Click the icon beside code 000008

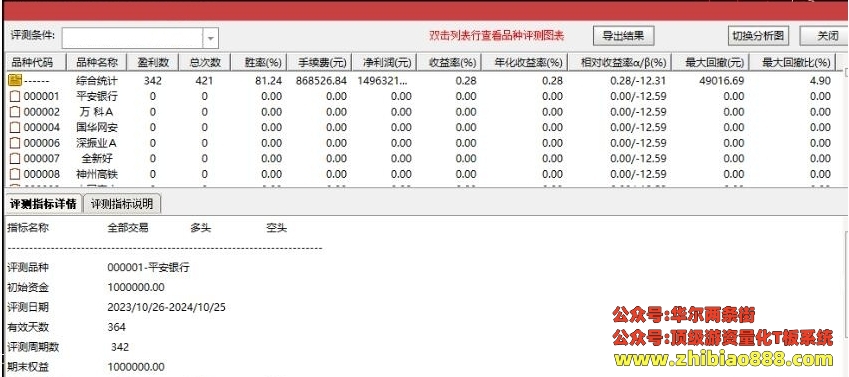[x=15, y=174]
